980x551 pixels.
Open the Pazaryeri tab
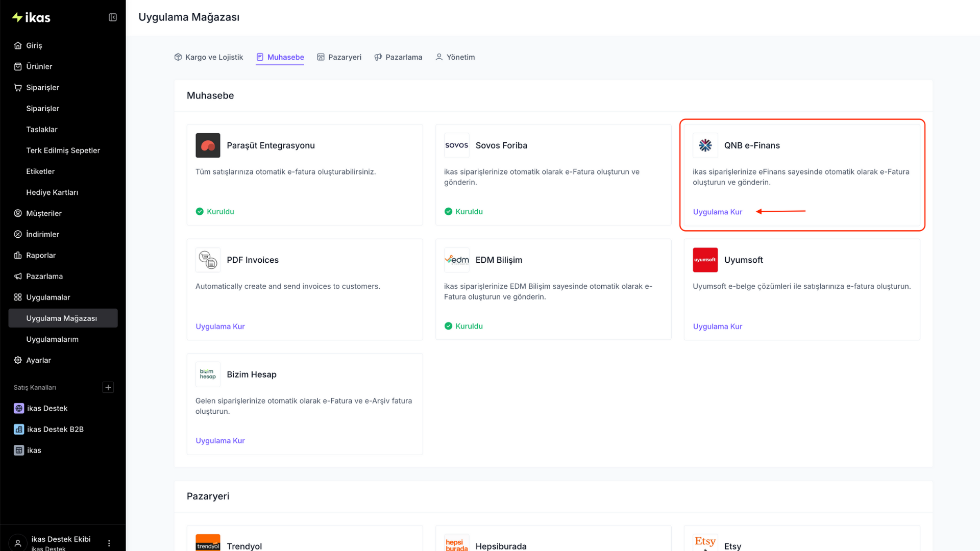click(x=339, y=57)
